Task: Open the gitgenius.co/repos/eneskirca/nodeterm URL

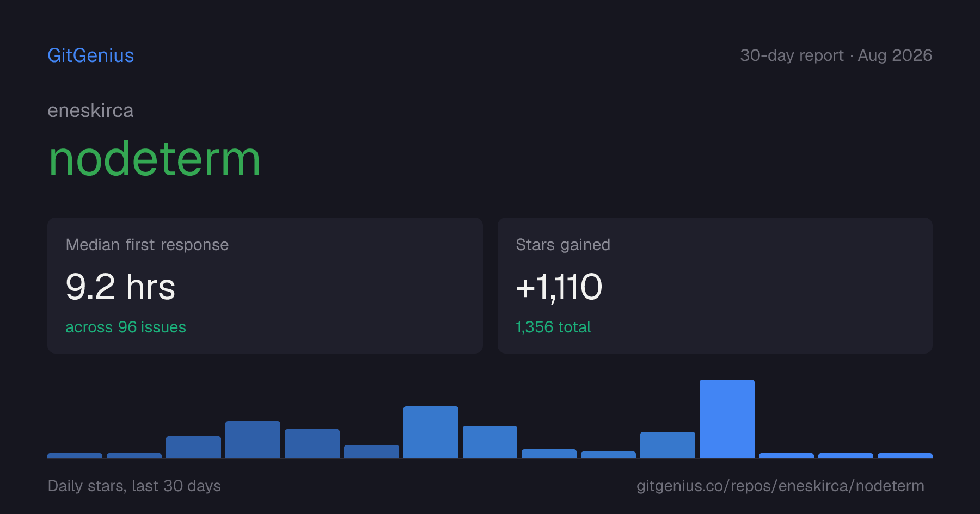Action: 780,486
